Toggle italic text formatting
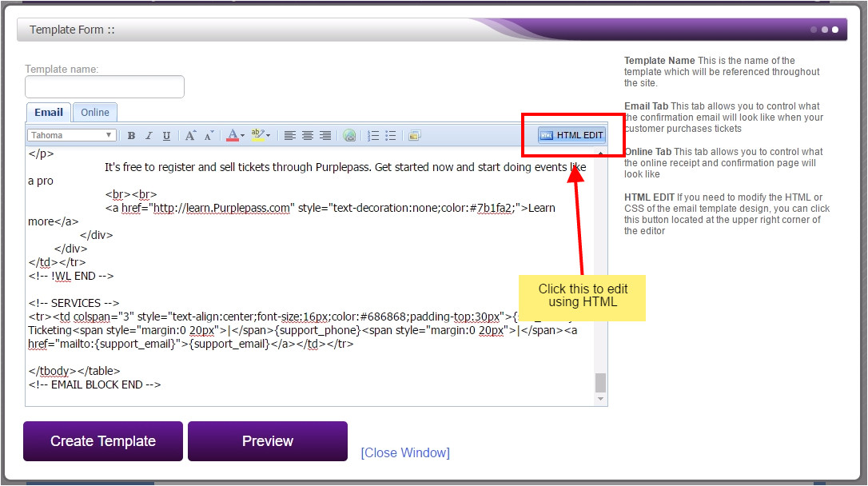Image resolution: width=868 pixels, height=486 pixels. click(x=149, y=136)
